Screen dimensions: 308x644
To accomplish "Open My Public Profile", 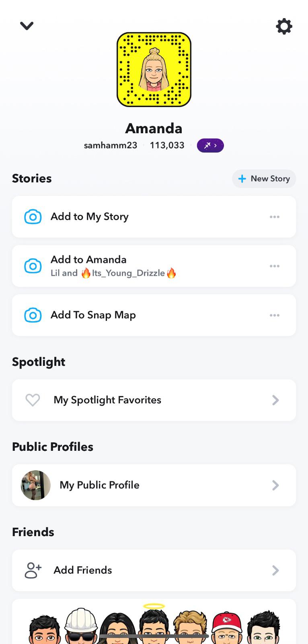I will click(x=99, y=485).
